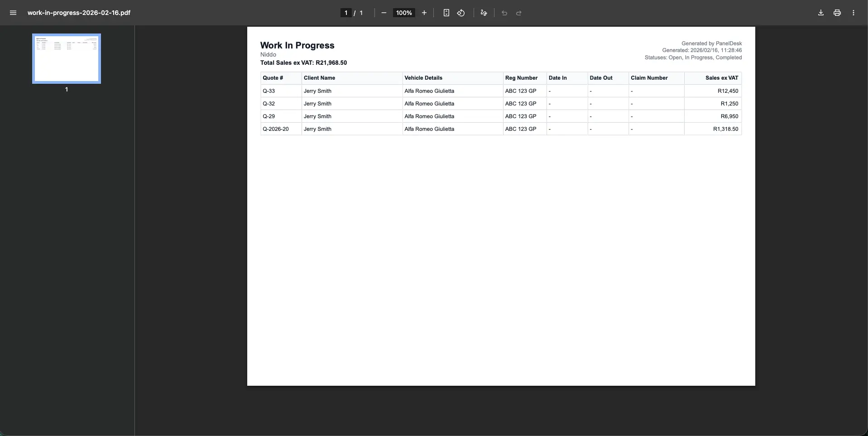The width and height of the screenshot is (868, 436).
Task: Select the fit-to-page icon
Action: 446,13
